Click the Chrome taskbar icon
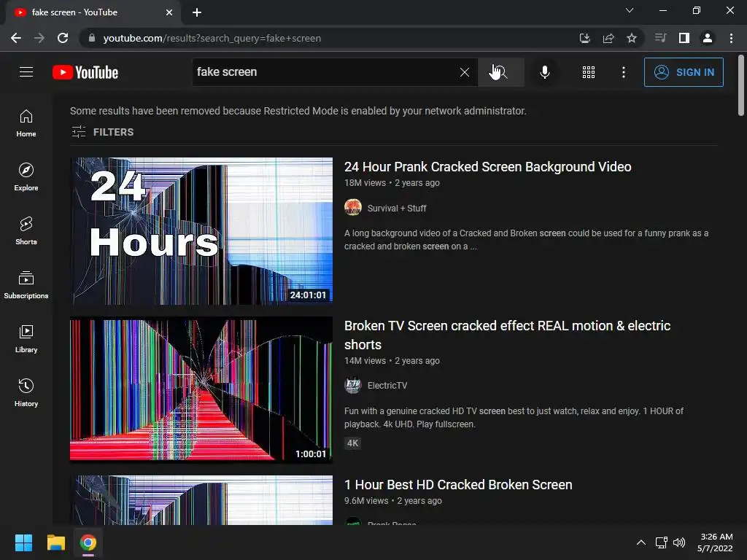 [x=88, y=542]
